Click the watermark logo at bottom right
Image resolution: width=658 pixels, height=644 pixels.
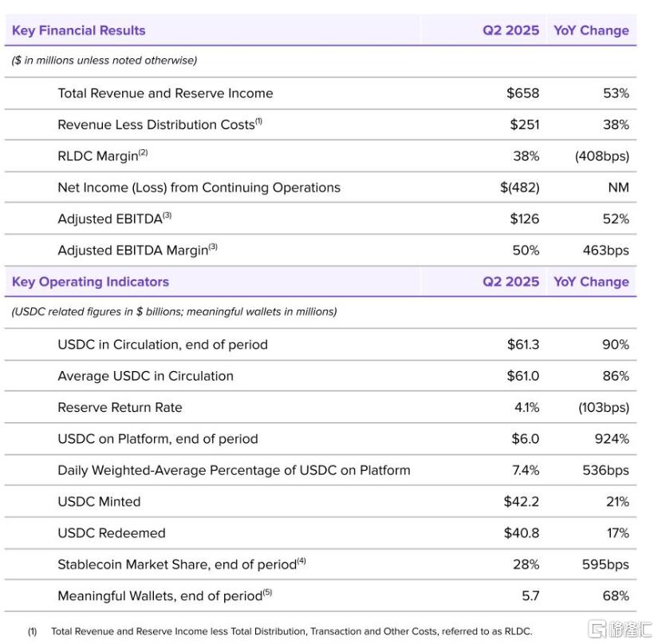[x=621, y=630]
